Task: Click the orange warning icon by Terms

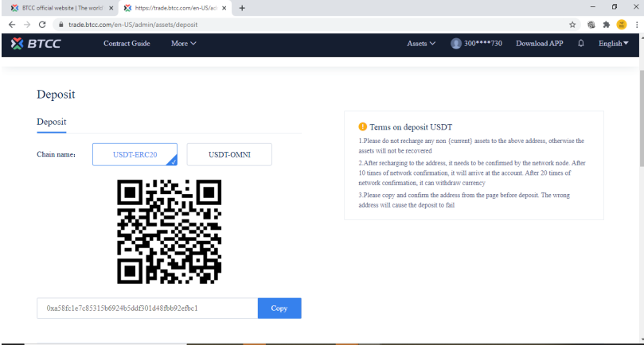Action: (363, 126)
